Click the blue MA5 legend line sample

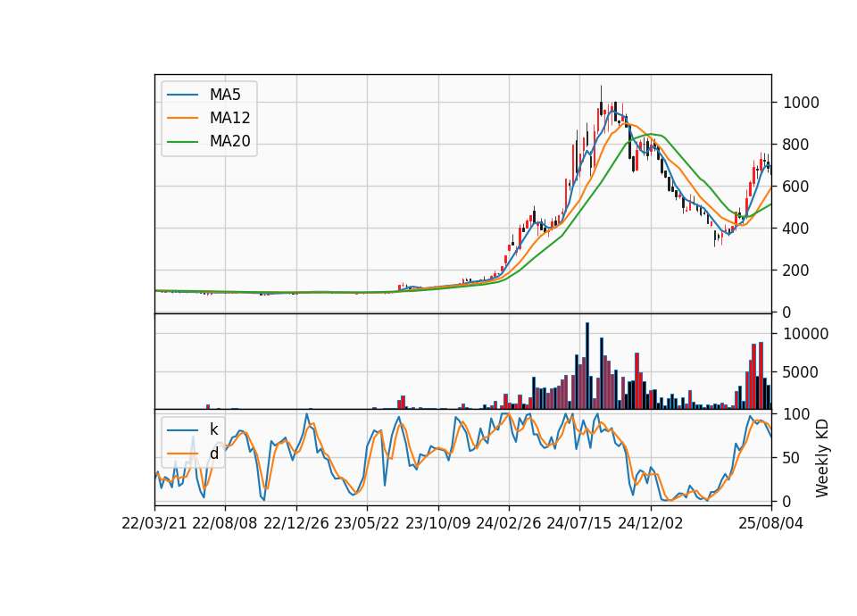click(x=182, y=95)
